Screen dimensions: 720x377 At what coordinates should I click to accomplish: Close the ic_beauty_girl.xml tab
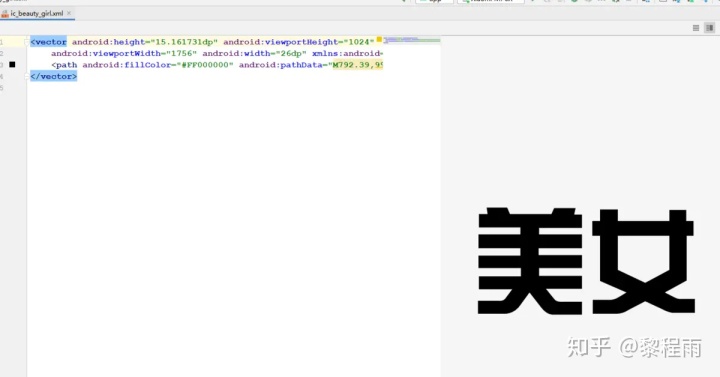(x=69, y=13)
